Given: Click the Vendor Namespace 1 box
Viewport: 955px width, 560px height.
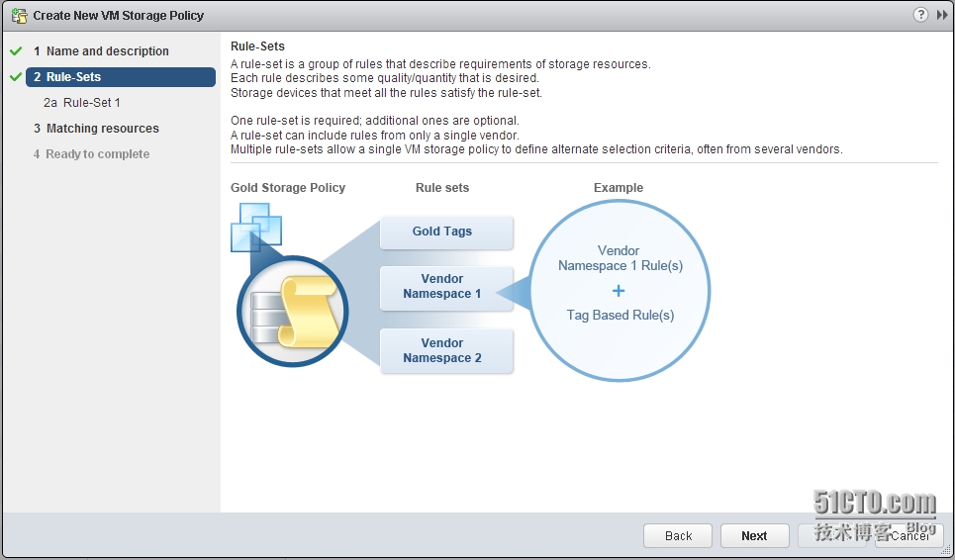Looking at the screenshot, I should pos(446,288).
